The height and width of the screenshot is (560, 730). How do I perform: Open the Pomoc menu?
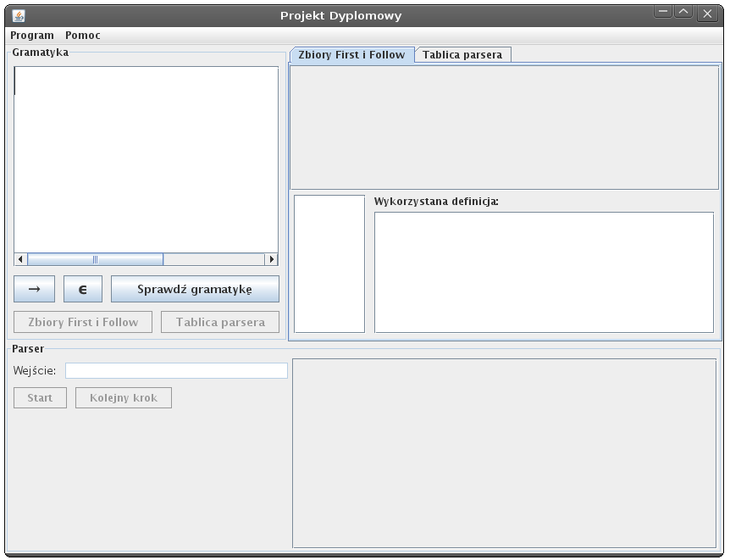[x=83, y=36]
